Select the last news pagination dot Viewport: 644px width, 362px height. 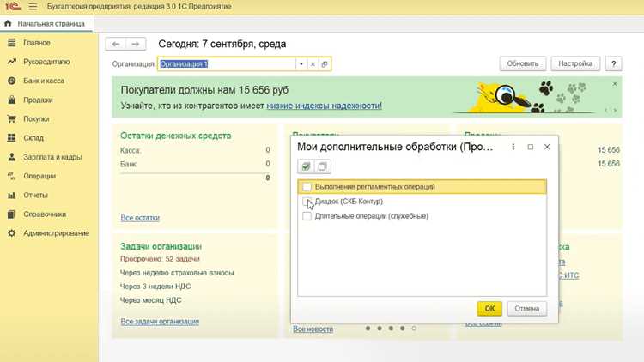(x=414, y=329)
